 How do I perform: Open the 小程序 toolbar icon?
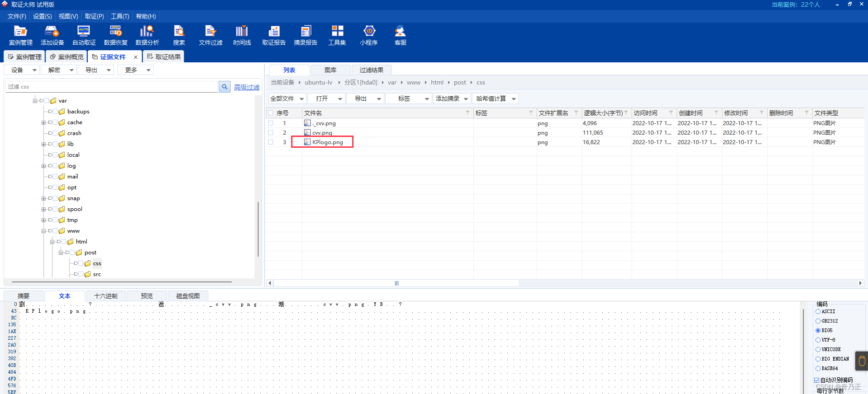(369, 35)
